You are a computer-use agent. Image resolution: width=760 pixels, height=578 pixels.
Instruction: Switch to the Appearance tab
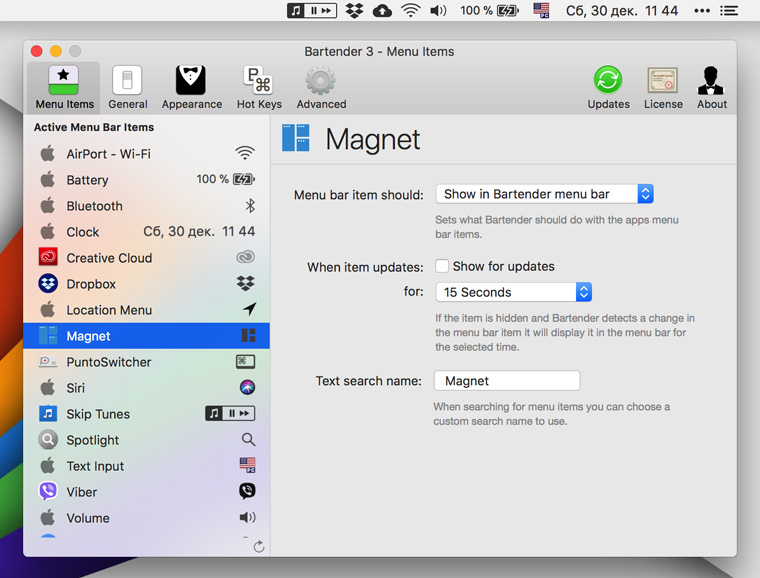point(191,88)
